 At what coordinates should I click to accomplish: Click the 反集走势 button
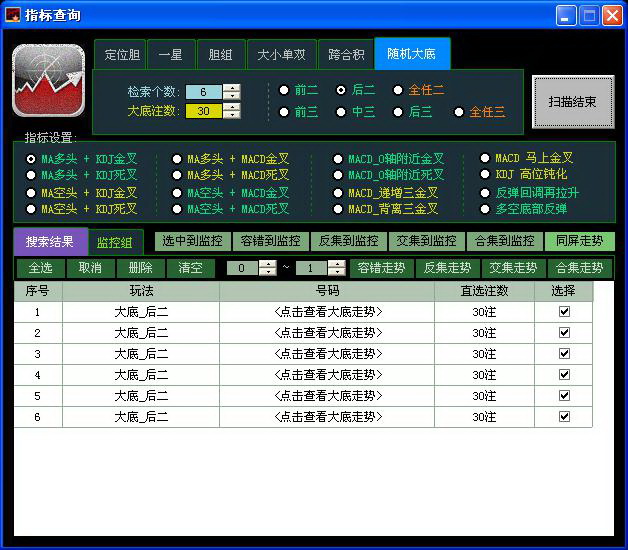coord(448,268)
